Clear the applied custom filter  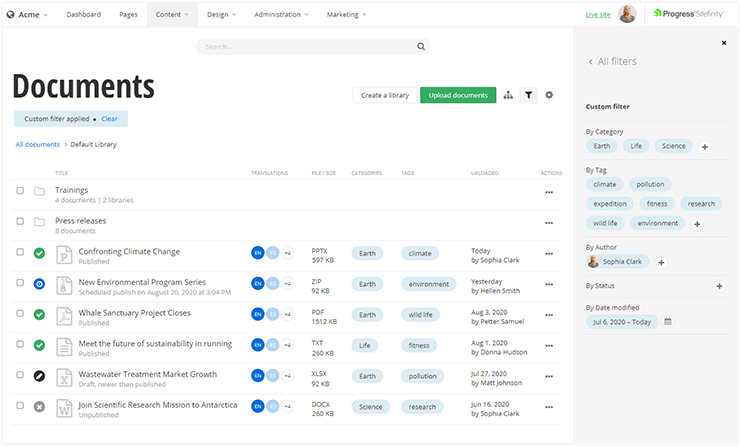pyautogui.click(x=109, y=118)
